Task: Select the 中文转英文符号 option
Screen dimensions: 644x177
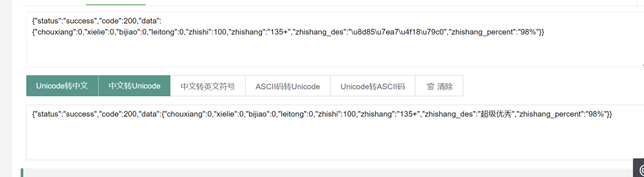Action: click(208, 86)
